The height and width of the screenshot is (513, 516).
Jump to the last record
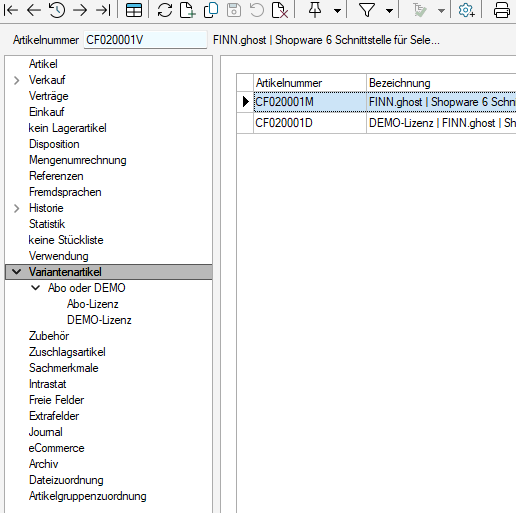point(103,10)
